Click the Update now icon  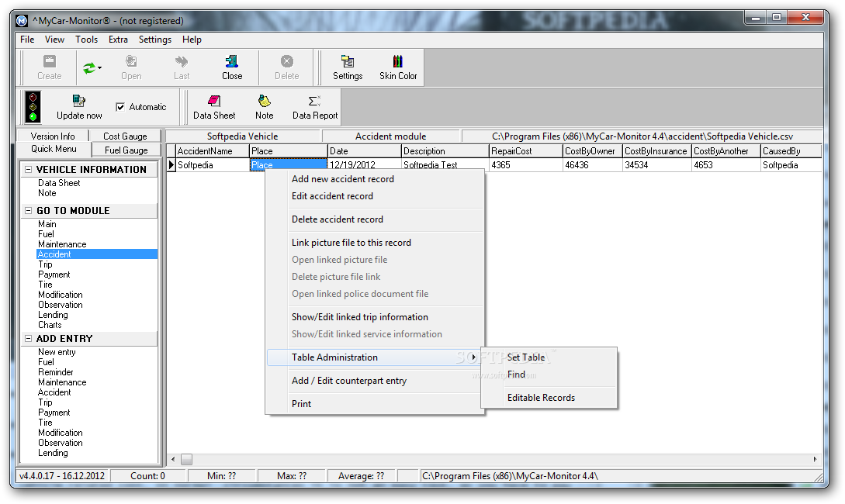coord(79,107)
